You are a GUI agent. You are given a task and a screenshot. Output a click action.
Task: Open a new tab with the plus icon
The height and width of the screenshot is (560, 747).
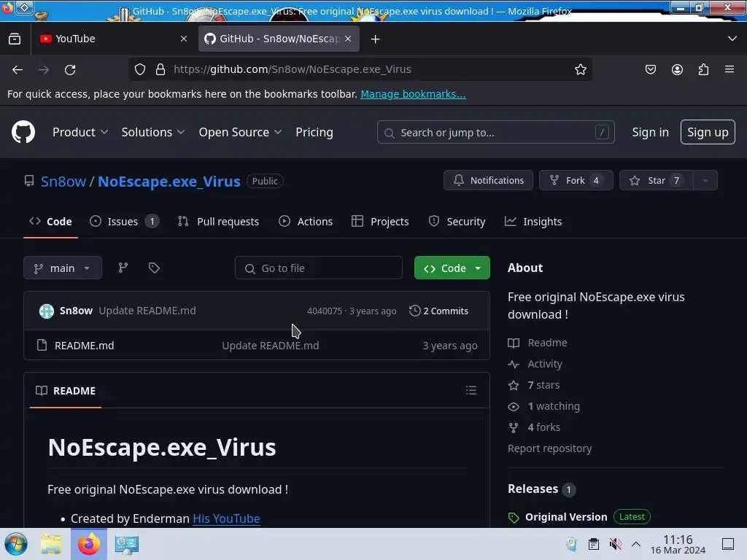click(376, 39)
